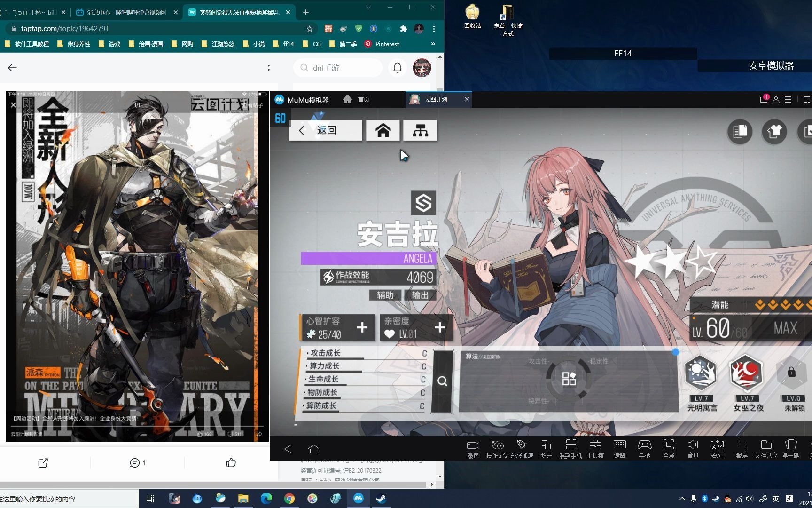Click the Android home icon in MuMu
Image resolution: width=812 pixels, height=508 pixels.
[x=314, y=449]
